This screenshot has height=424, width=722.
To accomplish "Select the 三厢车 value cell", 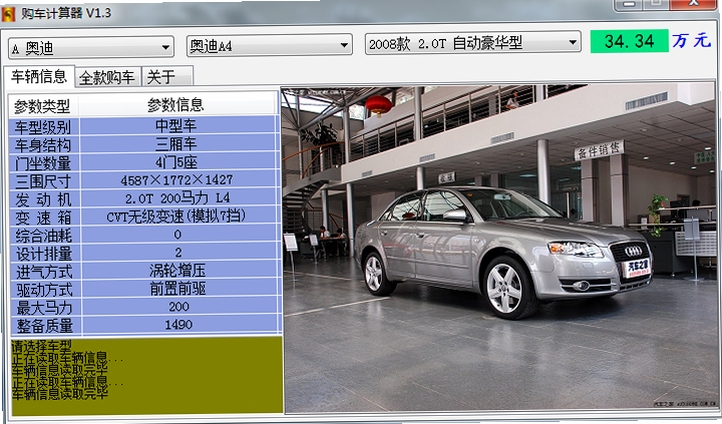I will [178, 144].
